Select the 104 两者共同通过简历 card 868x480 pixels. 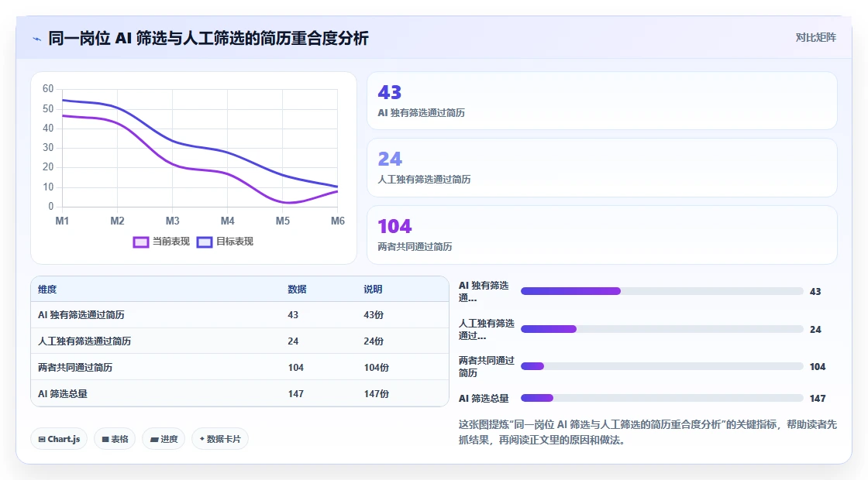601,235
